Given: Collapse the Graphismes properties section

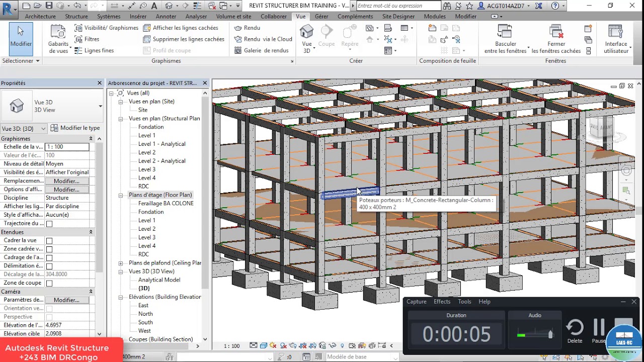Looking at the screenshot, I should pyautogui.click(x=91, y=139).
